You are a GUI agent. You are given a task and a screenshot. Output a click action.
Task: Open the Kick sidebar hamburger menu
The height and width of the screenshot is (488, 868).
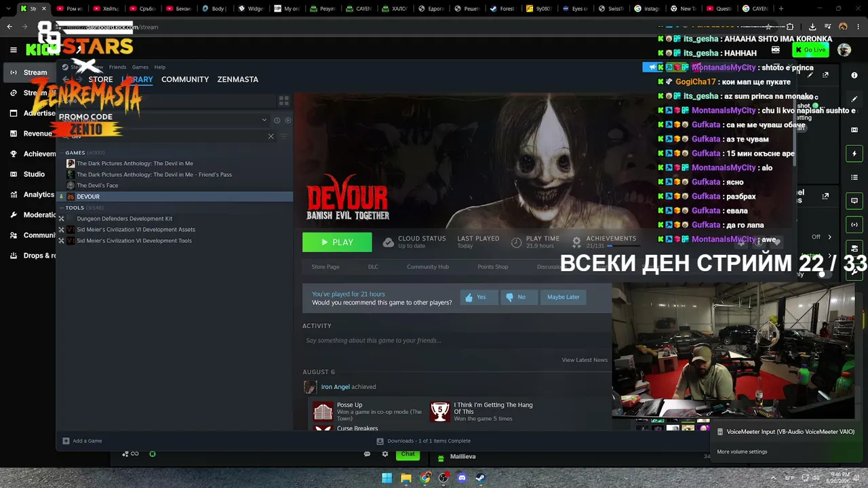(x=14, y=49)
